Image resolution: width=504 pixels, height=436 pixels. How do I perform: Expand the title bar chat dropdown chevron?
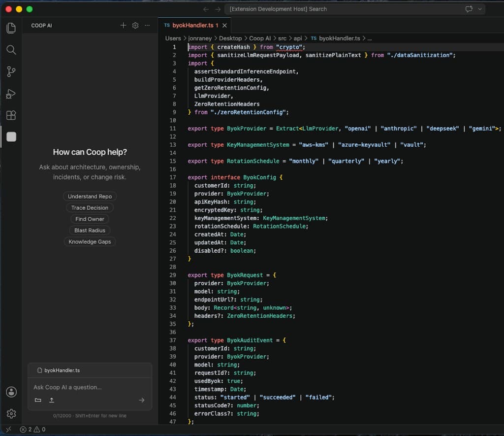[x=480, y=9]
